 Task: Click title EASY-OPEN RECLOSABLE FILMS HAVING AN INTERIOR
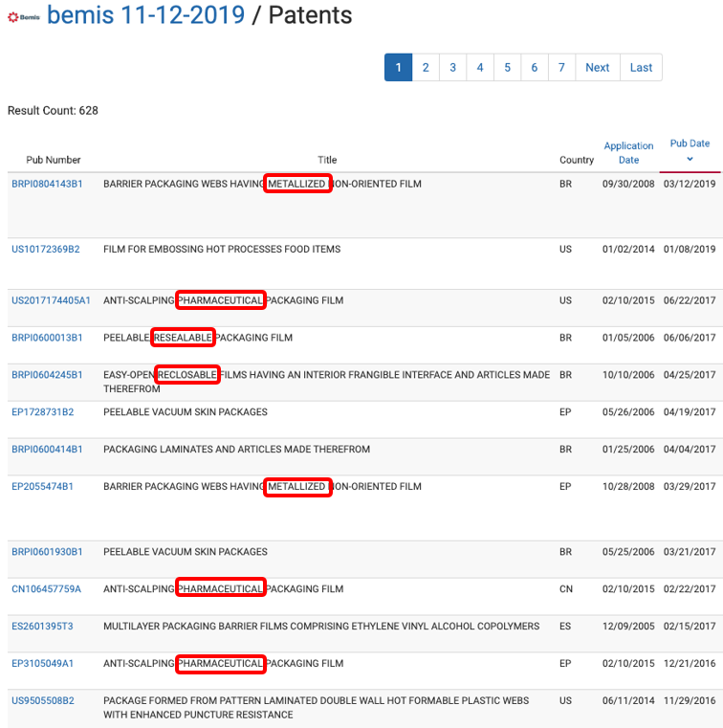tap(327, 382)
